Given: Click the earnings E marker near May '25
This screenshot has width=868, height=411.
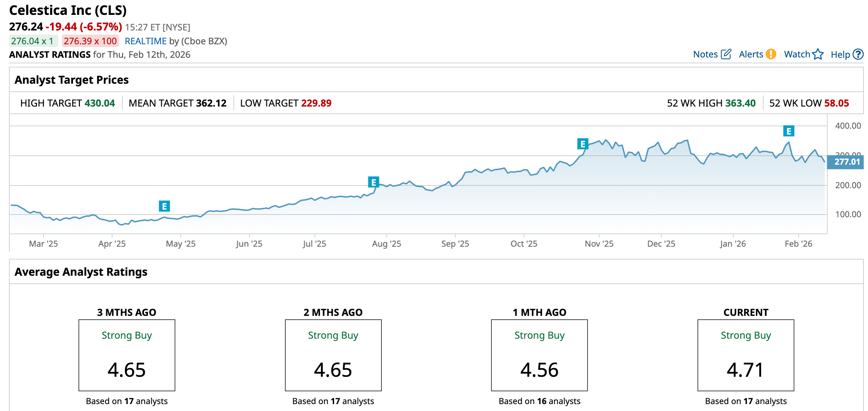Looking at the screenshot, I should 164,206.
